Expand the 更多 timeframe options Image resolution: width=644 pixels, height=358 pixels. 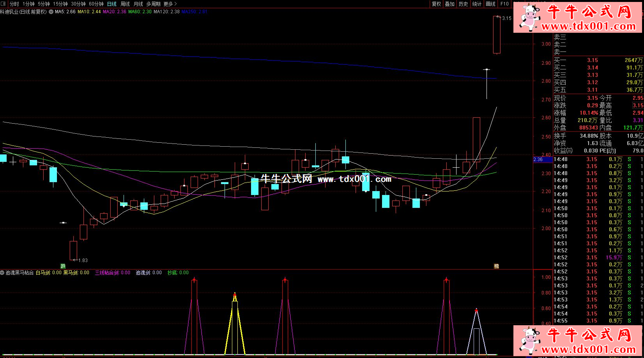click(x=170, y=4)
